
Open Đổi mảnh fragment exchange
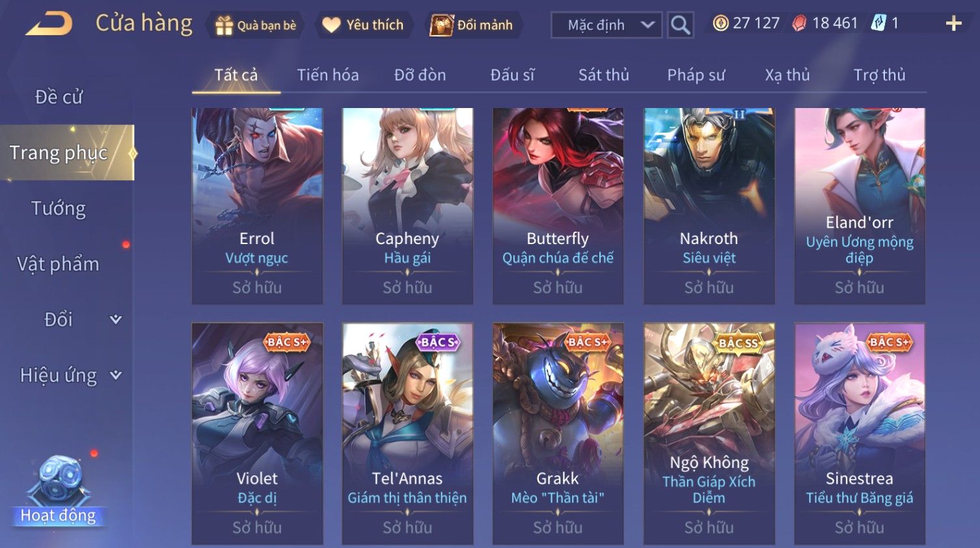[x=441, y=25]
